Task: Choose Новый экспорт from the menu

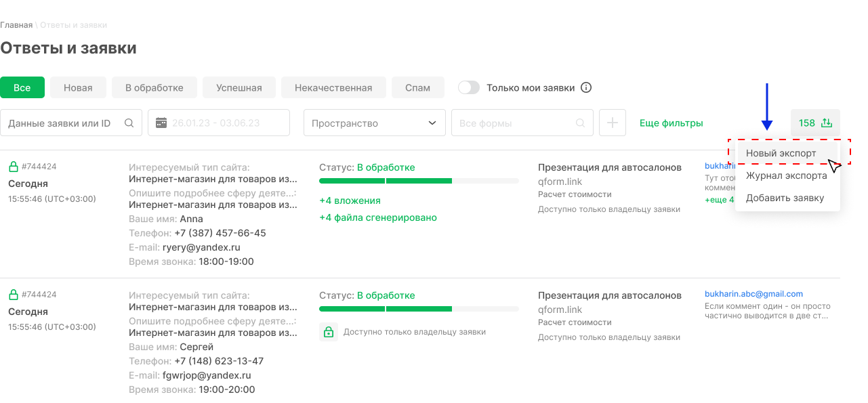Action: tap(781, 153)
